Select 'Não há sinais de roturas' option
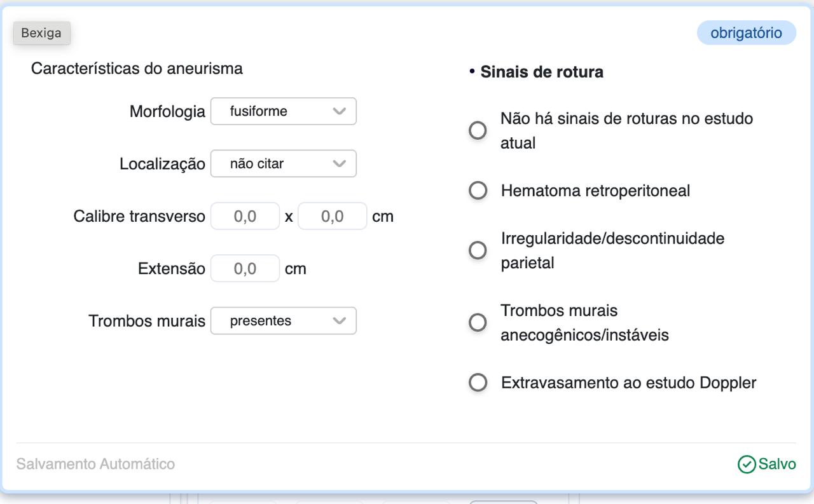Image resolution: width=814 pixels, height=504 pixels. 477,131
